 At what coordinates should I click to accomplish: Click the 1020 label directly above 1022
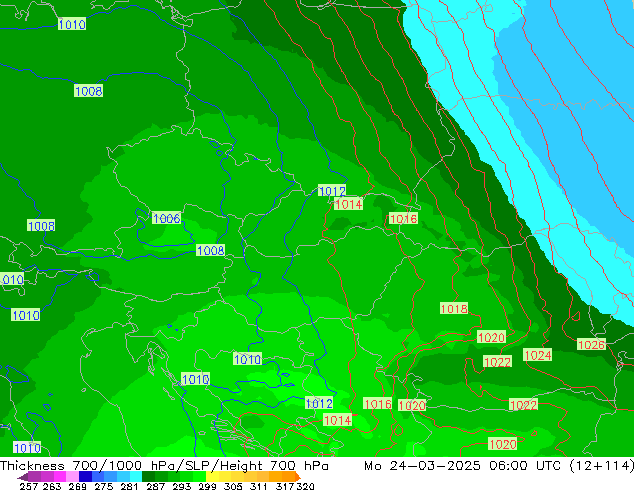pos(491,337)
